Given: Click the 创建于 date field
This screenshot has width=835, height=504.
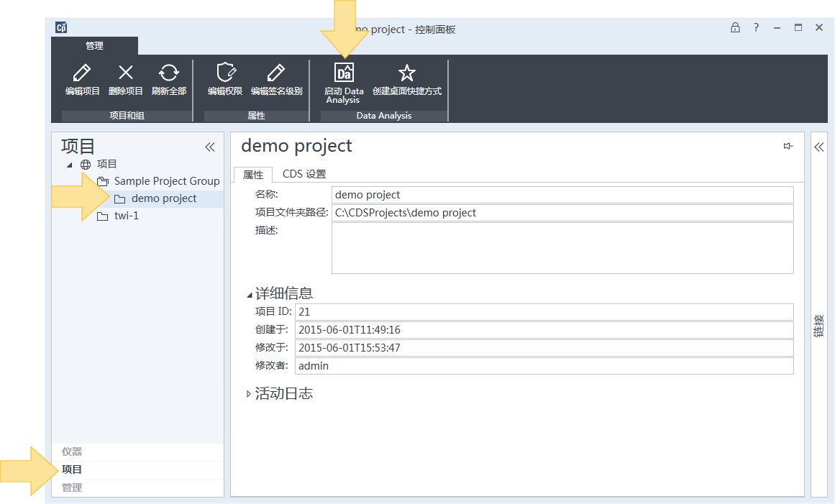Looking at the screenshot, I should tap(544, 330).
